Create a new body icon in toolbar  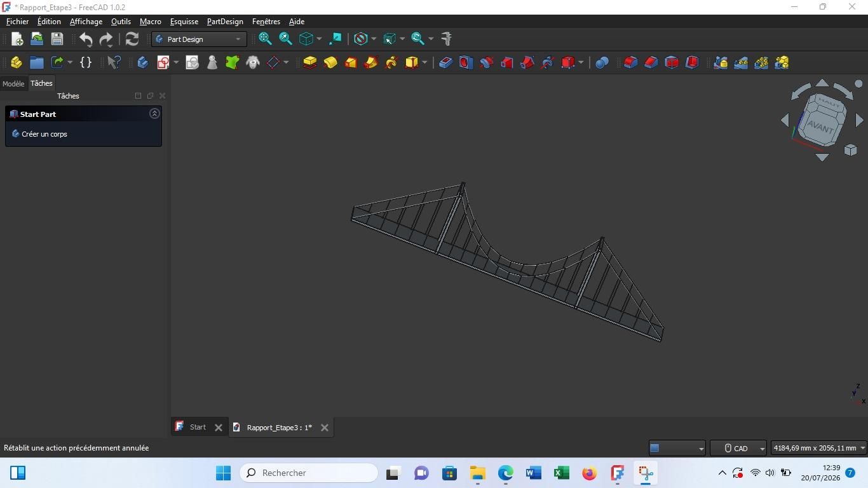[x=142, y=62]
